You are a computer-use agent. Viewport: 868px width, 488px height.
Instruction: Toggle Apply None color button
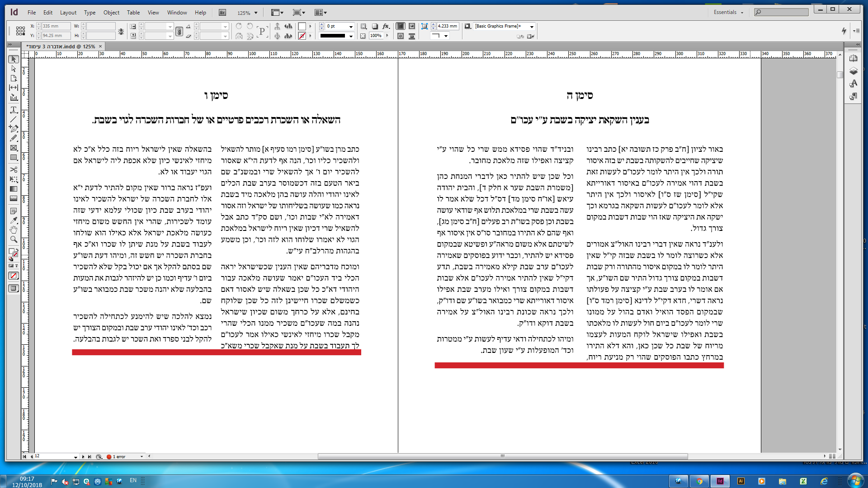point(14,276)
